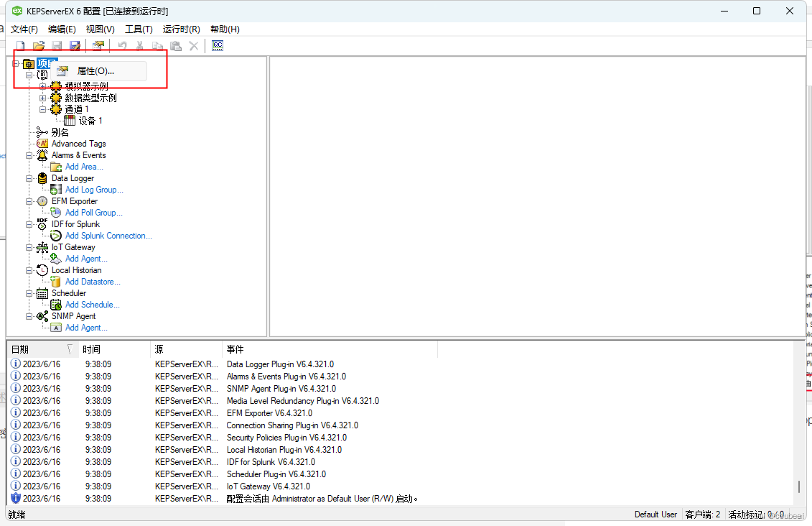The width and height of the screenshot is (812, 526).
Task: Click the gear icon beside 数据类型示例
Action: coord(56,98)
